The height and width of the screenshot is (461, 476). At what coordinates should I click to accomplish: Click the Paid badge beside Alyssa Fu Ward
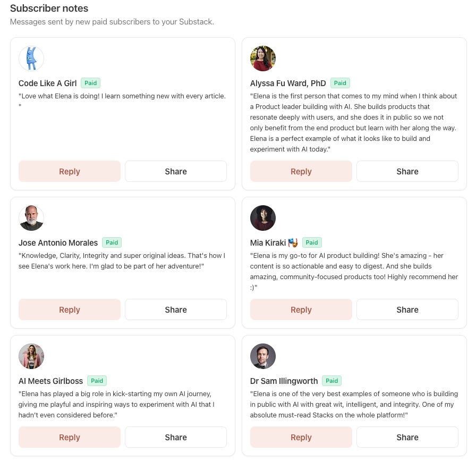pyautogui.click(x=340, y=83)
